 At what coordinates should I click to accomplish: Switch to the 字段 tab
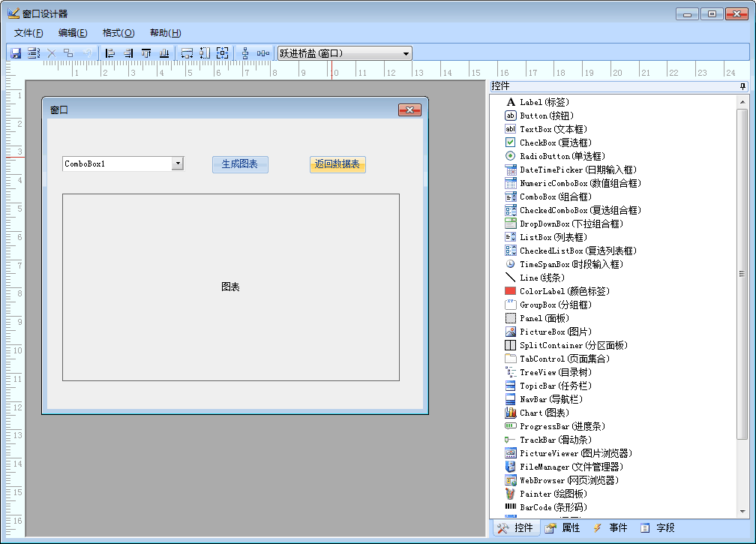(x=657, y=528)
